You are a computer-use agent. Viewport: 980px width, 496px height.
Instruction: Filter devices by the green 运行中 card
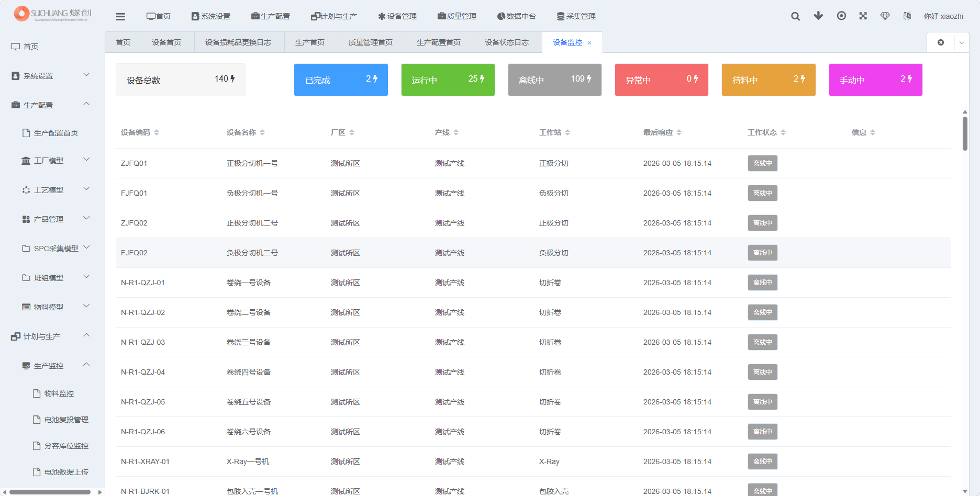pos(448,80)
